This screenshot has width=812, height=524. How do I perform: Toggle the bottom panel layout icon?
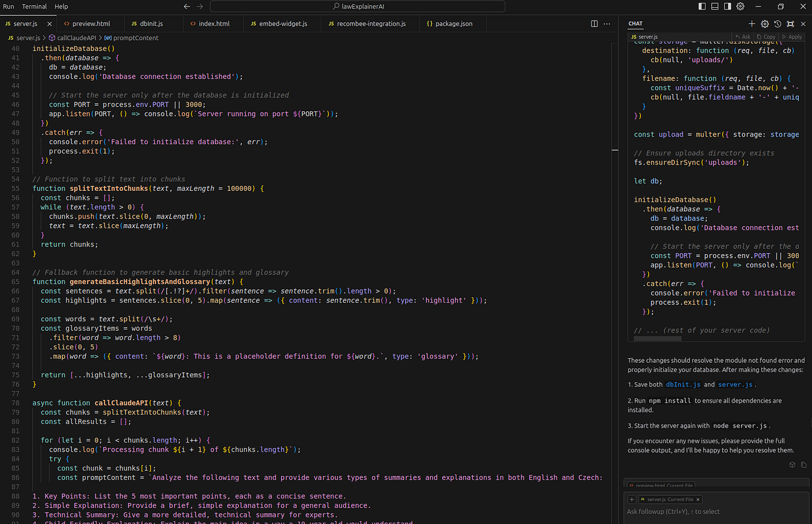point(714,6)
